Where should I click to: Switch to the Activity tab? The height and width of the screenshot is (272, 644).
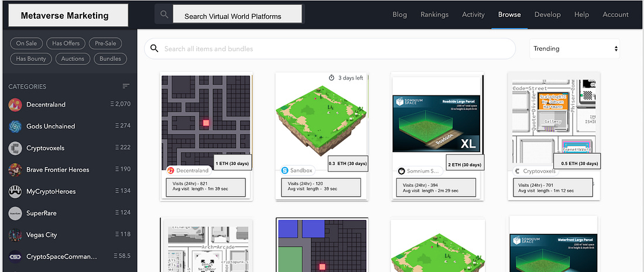[473, 15]
